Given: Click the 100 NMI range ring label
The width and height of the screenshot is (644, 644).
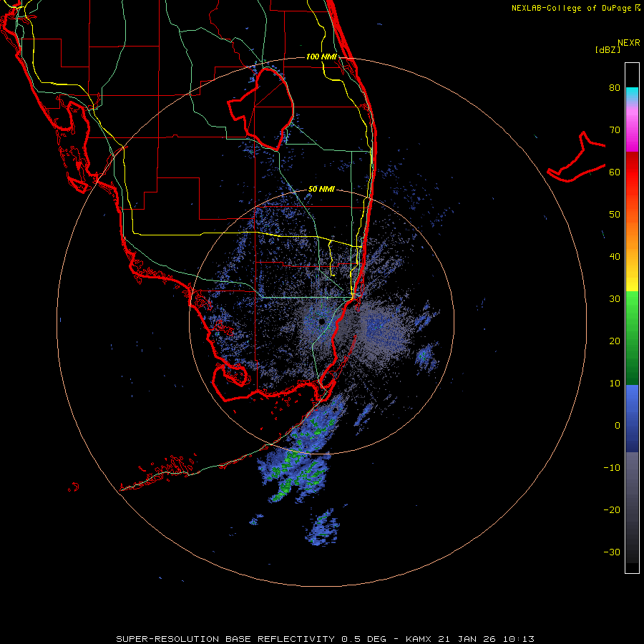Looking at the screenshot, I should click(x=321, y=57).
